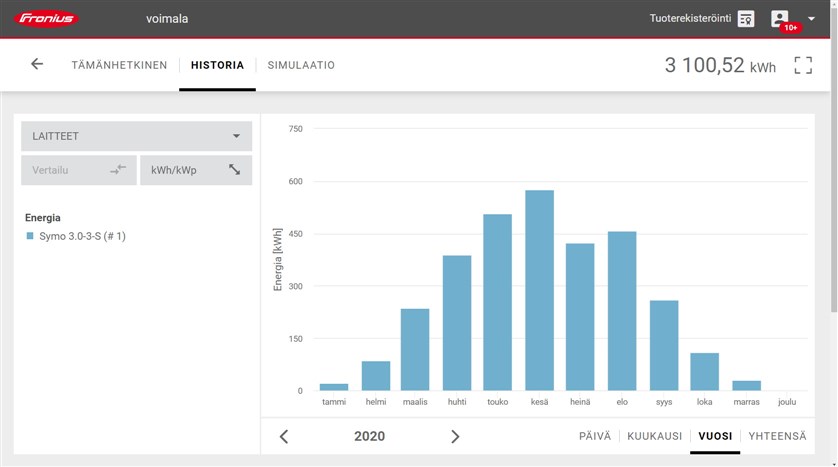
Task: Go back using the left arrow icon
Action: 37,64
